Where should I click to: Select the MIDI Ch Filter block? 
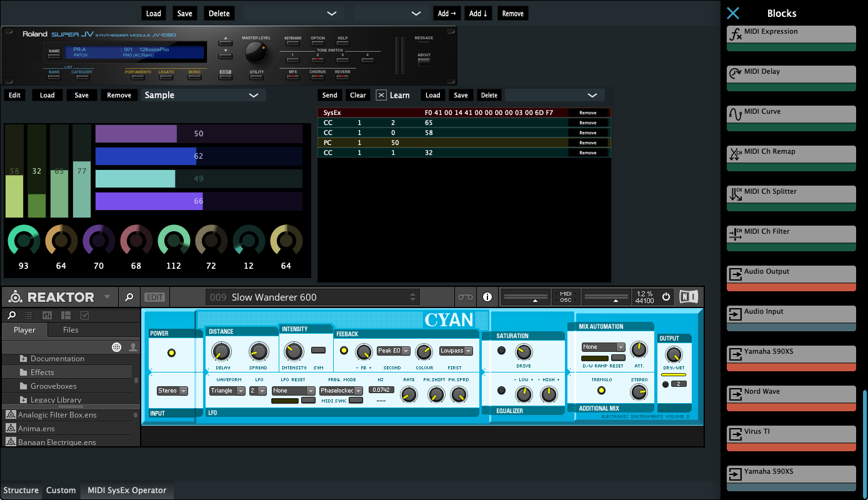pyautogui.click(x=792, y=238)
